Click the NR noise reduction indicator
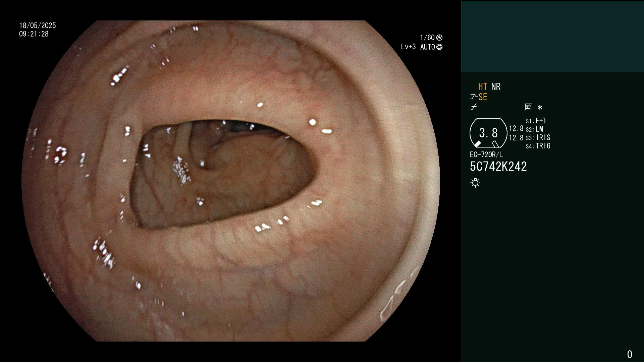The width and height of the screenshot is (644, 362). 496,86
